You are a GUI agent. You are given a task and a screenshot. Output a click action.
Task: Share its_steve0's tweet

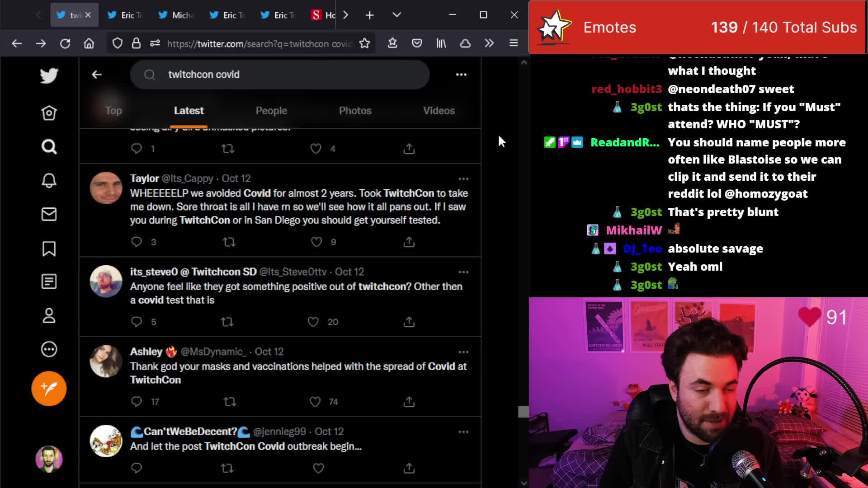click(x=409, y=322)
